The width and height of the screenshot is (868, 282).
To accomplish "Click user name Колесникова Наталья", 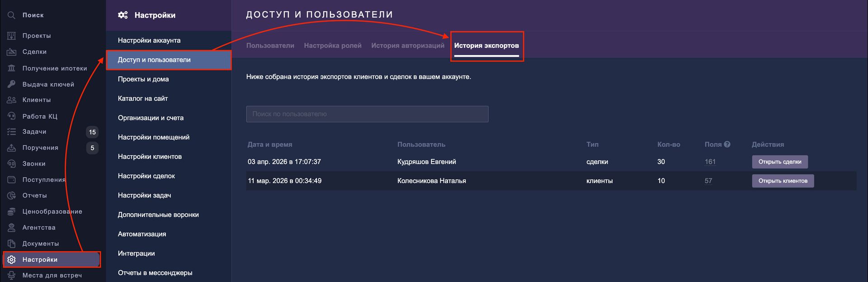I will click(x=432, y=181).
